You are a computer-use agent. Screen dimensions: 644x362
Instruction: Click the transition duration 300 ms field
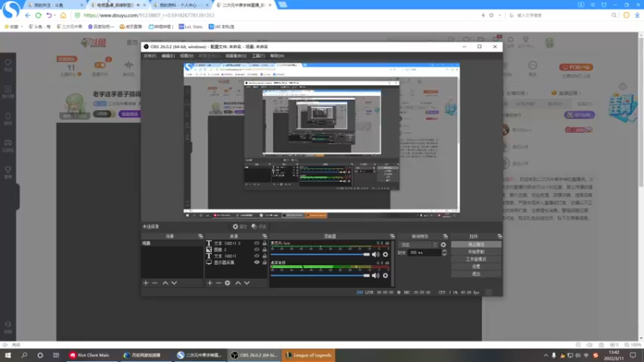pyautogui.click(x=424, y=253)
